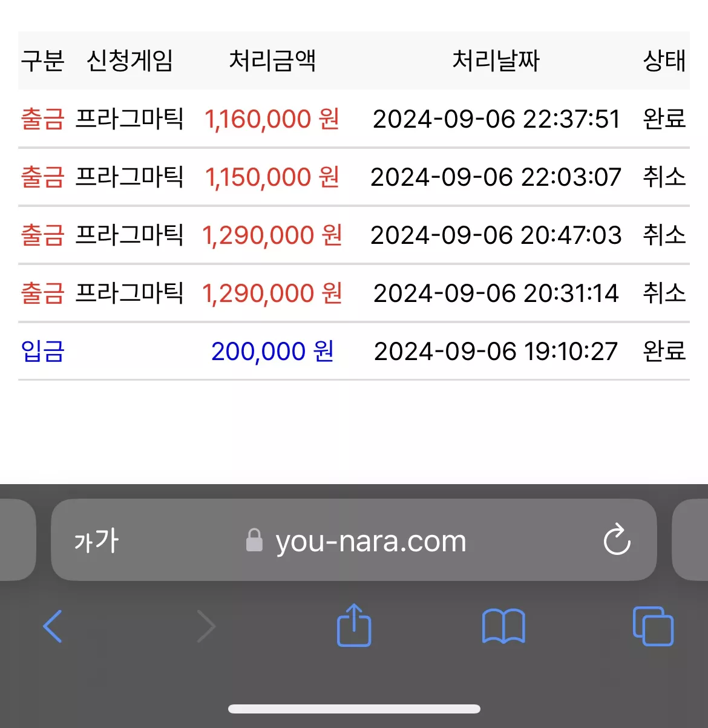Select the 처리금액 column header
708x728 pixels.
272,61
